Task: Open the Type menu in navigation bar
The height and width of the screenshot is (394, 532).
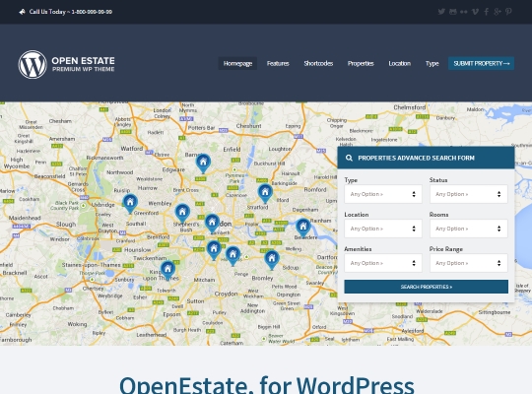Action: point(432,63)
